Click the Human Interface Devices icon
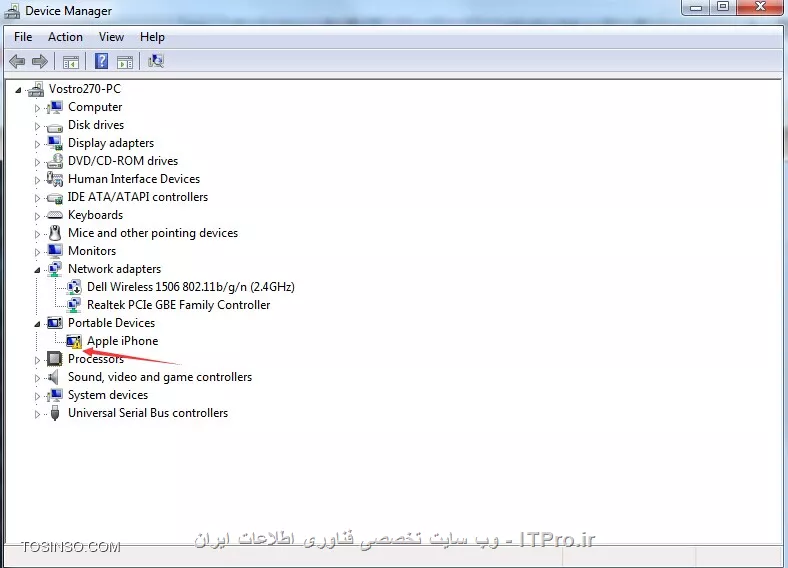 click(54, 179)
